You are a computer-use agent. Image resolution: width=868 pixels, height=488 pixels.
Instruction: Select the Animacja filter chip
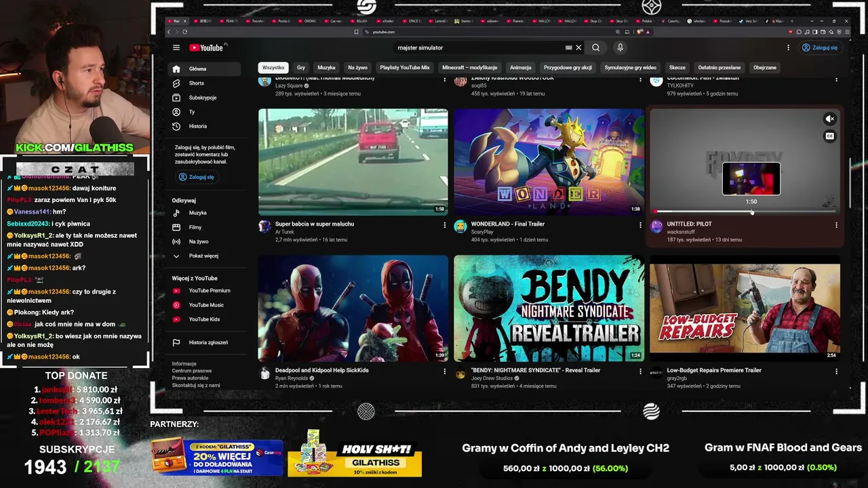[521, 68]
